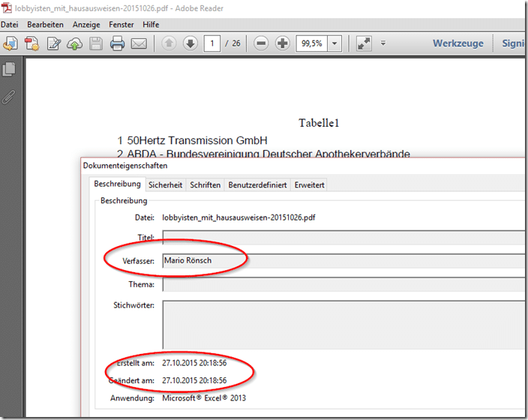This screenshot has height=420, width=528.
Task: Click row ABDA - Bundesvereinigung Deutscher Apothekerverbände
Action: pos(268,154)
